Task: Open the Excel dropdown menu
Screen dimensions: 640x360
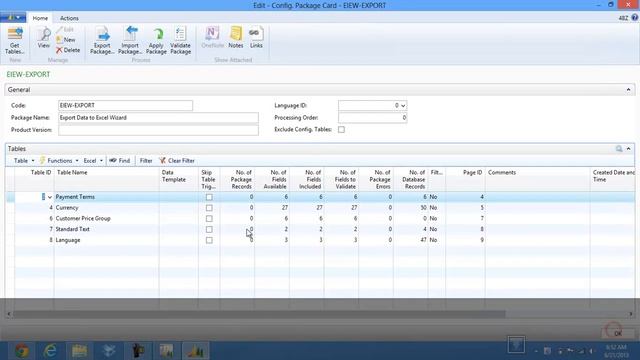Action: click(93, 161)
